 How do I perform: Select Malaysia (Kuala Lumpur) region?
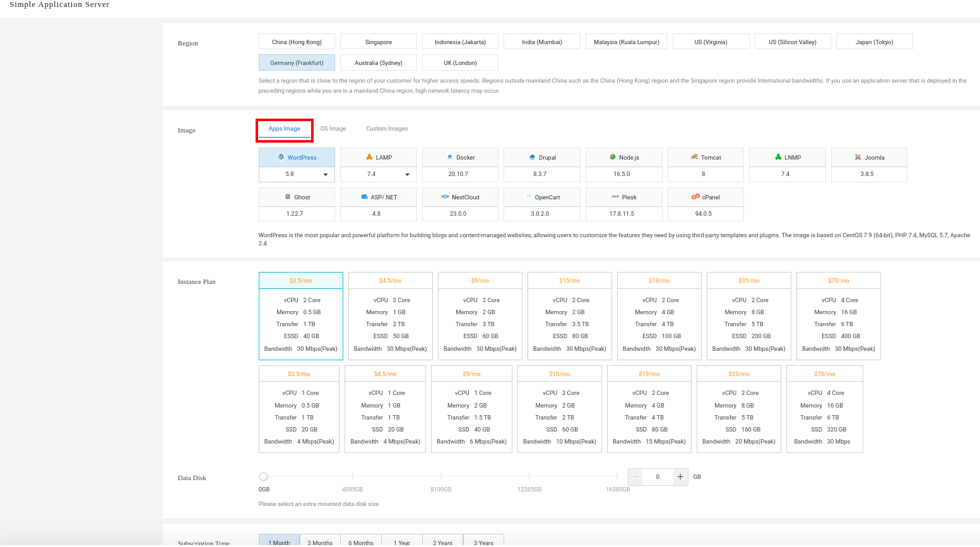627,42
